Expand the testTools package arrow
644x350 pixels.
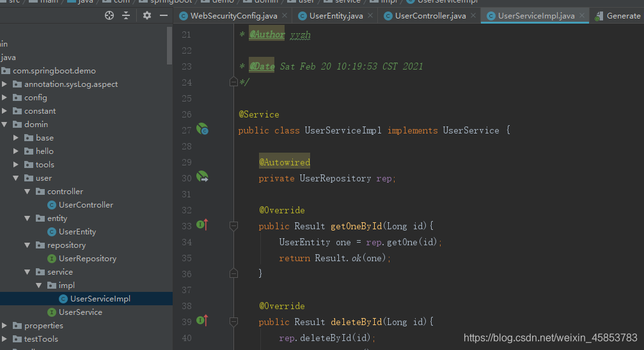pyautogui.click(x=4, y=339)
